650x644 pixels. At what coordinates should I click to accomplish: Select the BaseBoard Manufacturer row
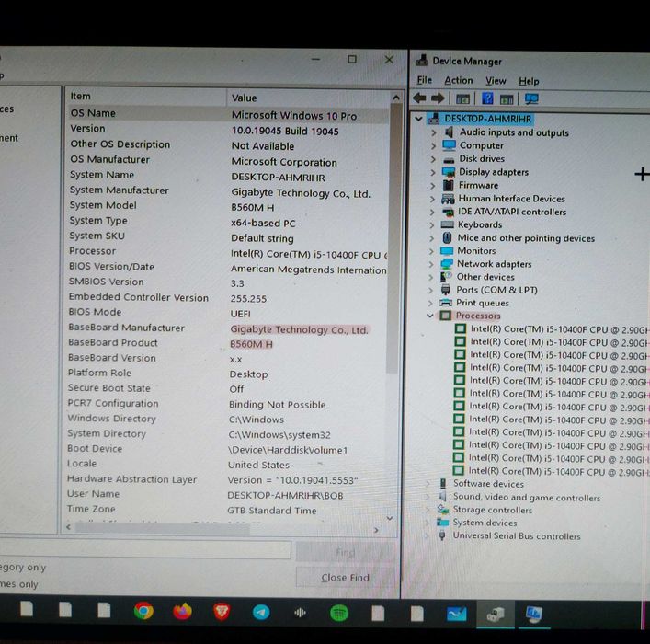(x=226, y=328)
